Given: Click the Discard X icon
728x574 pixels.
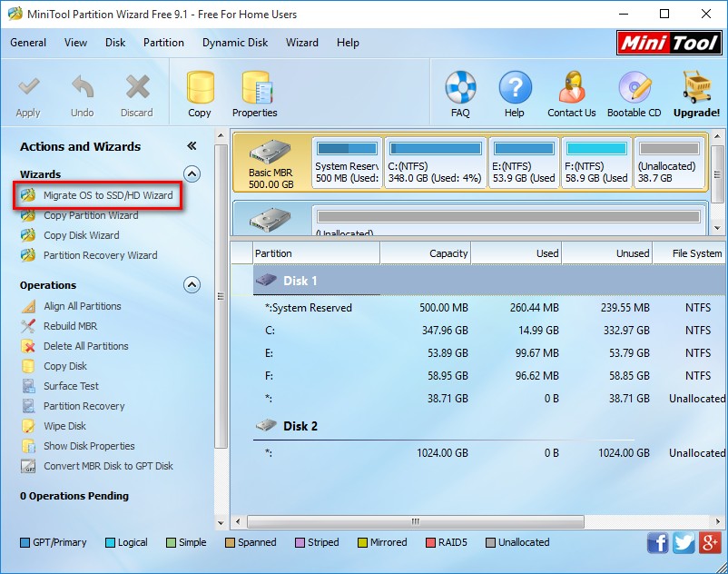Looking at the screenshot, I should (x=137, y=87).
